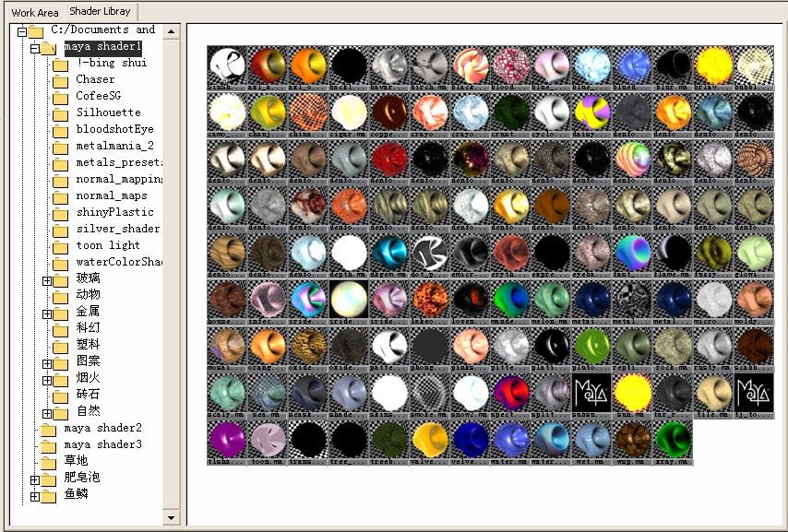Open the Shader Libray tab

101,11
